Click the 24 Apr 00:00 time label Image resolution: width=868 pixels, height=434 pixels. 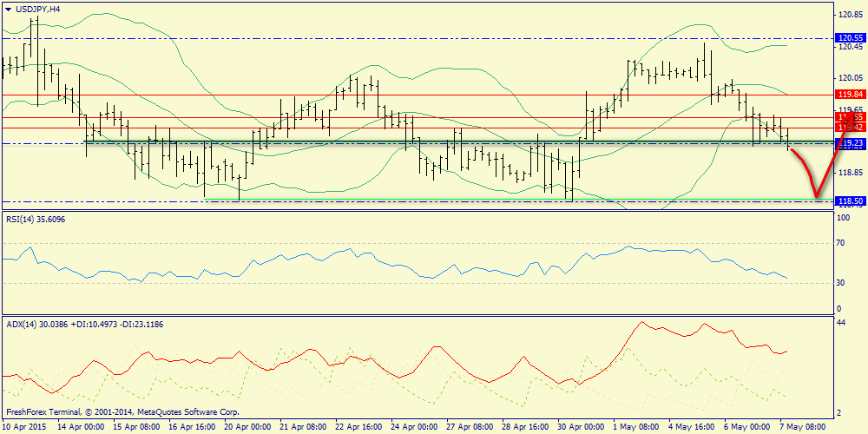pos(414,427)
